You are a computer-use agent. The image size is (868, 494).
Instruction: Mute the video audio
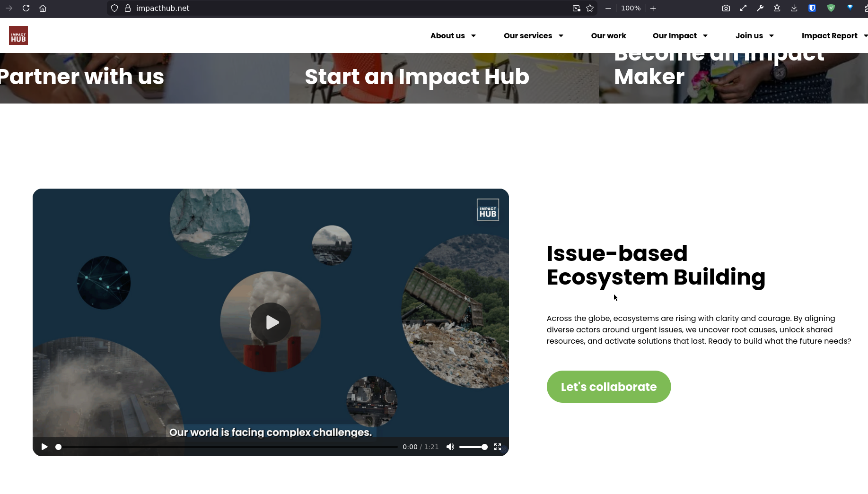click(x=450, y=447)
